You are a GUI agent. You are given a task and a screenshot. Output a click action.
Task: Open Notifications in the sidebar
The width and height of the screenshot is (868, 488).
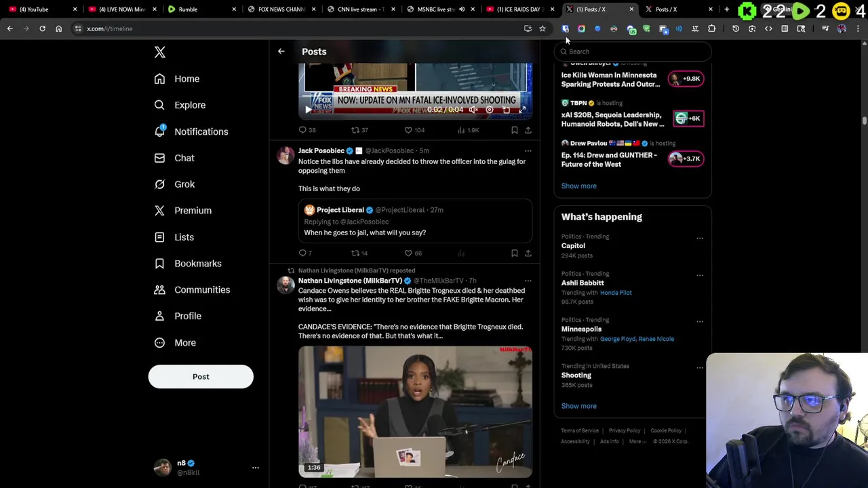click(191, 131)
